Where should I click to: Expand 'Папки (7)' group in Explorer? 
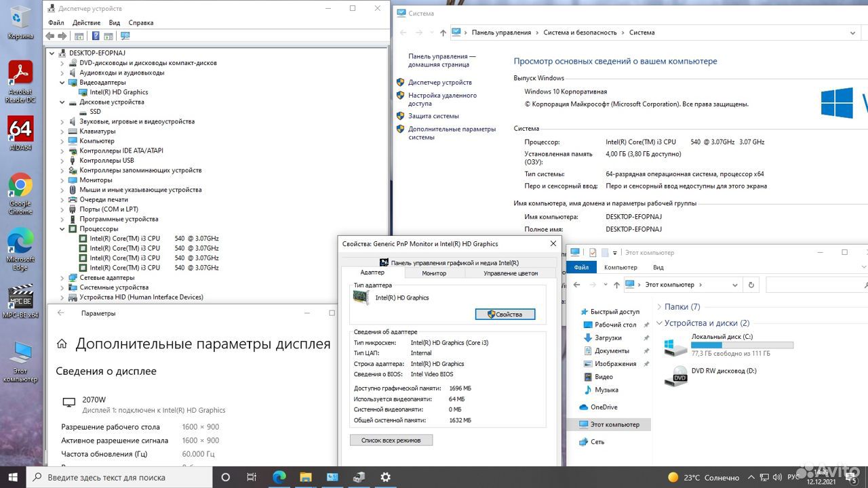click(660, 307)
